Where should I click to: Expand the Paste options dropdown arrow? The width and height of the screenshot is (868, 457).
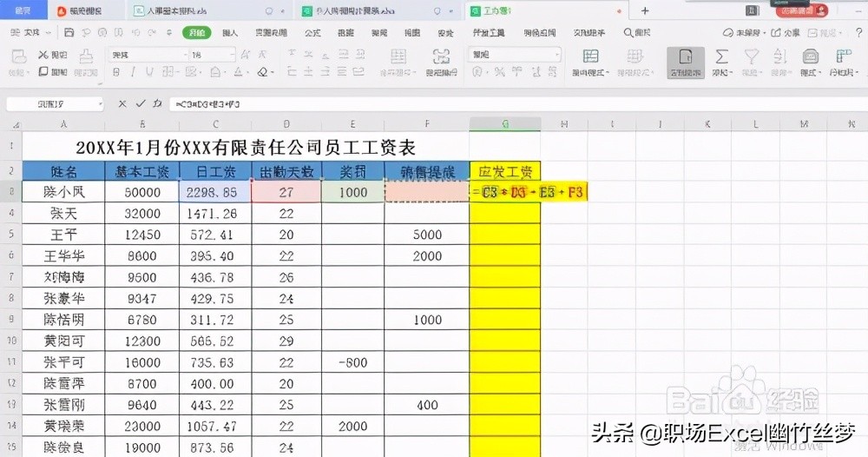(27, 73)
